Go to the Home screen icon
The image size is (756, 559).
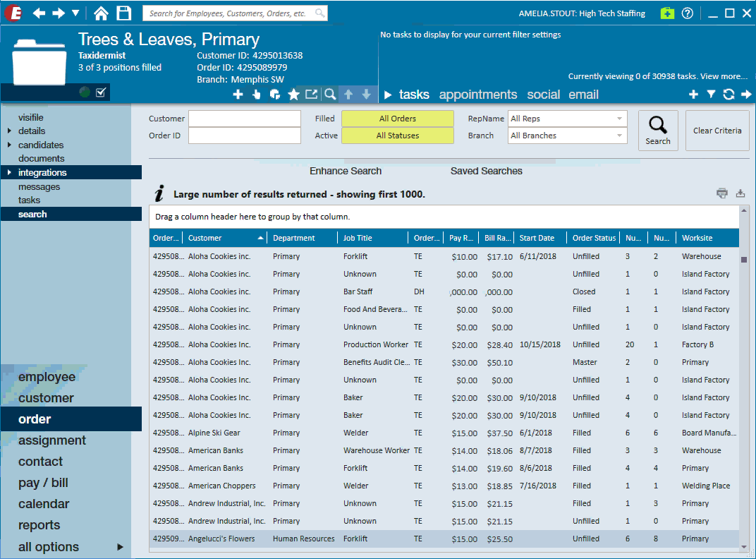[x=102, y=13]
